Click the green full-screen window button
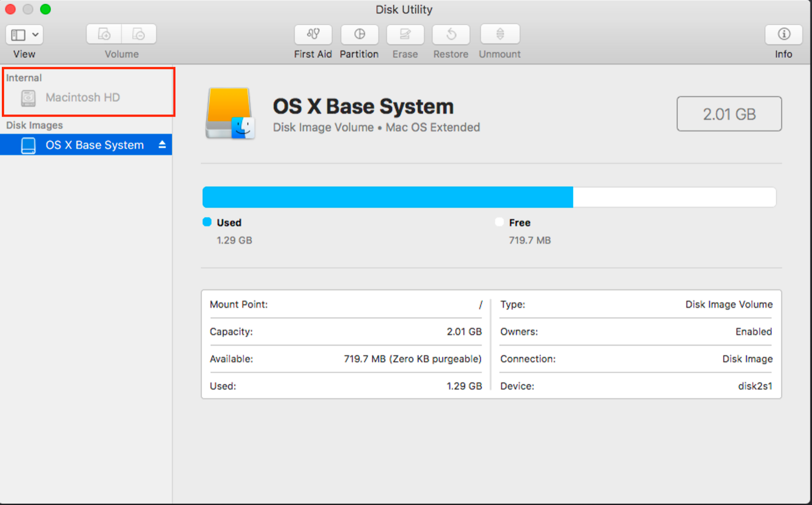812x505 pixels. click(45, 9)
